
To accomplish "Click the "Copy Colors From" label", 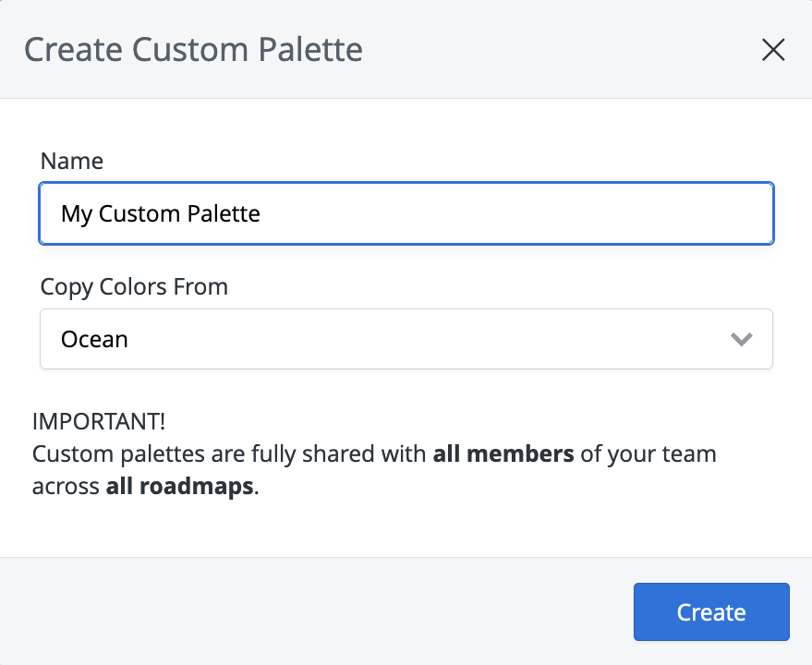I will (134, 287).
